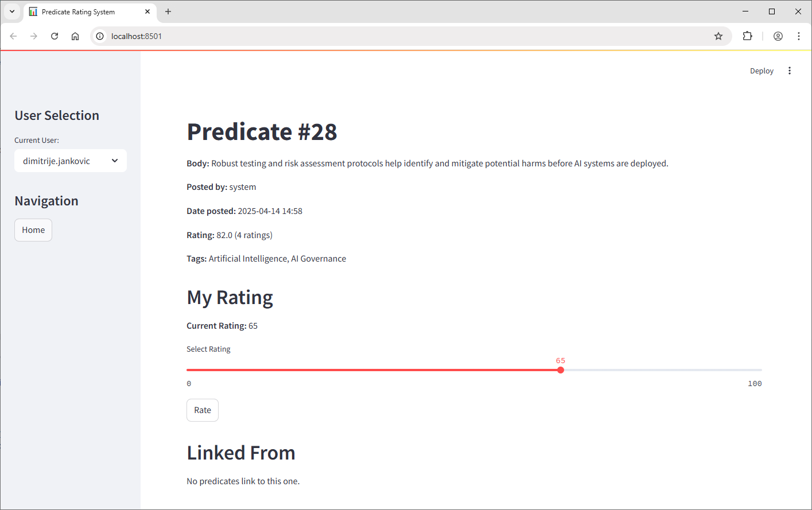Expand the tab search chevron
This screenshot has width=812, height=510.
[11, 11]
